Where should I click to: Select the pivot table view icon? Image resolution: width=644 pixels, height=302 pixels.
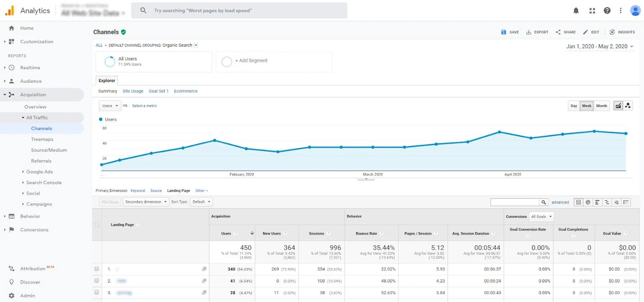click(x=626, y=202)
